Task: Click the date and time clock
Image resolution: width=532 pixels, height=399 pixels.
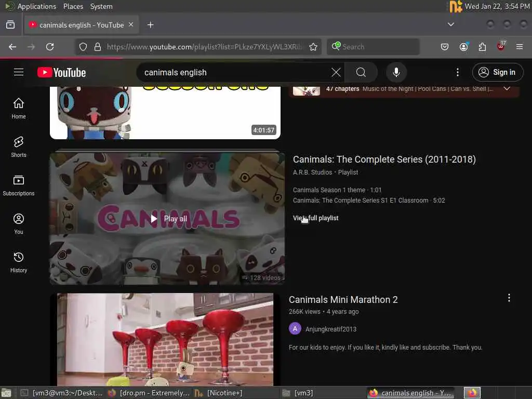Action: click(497, 6)
